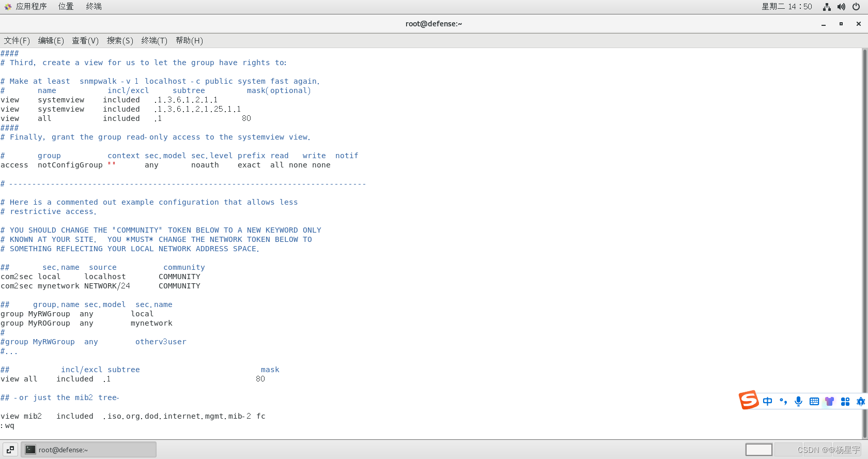Click 'MyROGroup' in group line
The height and width of the screenshot is (459, 868).
49,323
